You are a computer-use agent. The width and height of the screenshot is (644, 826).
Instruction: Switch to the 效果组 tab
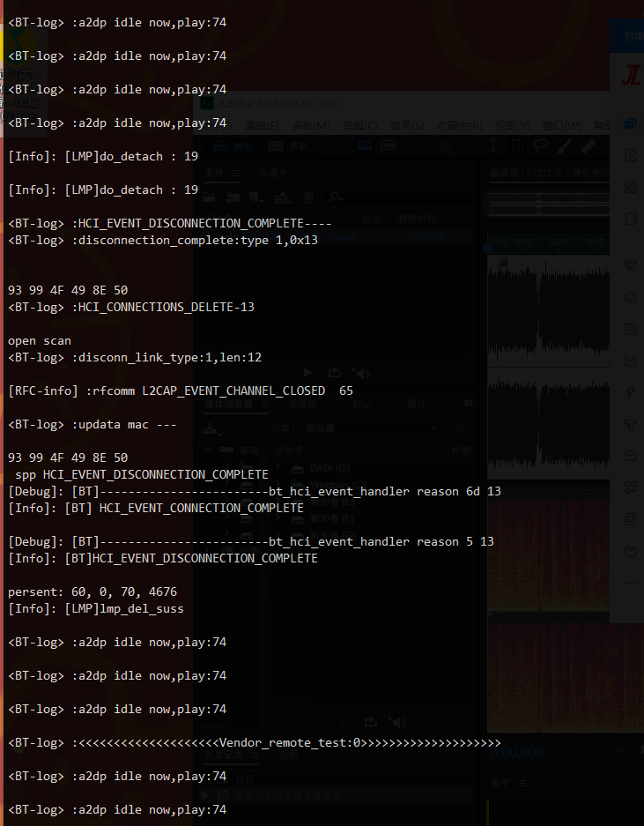(302, 404)
